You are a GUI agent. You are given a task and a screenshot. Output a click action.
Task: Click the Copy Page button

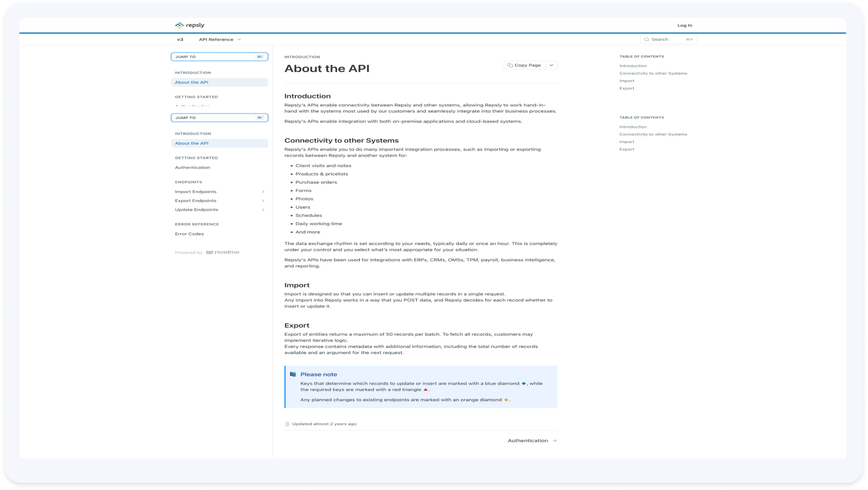coord(524,65)
